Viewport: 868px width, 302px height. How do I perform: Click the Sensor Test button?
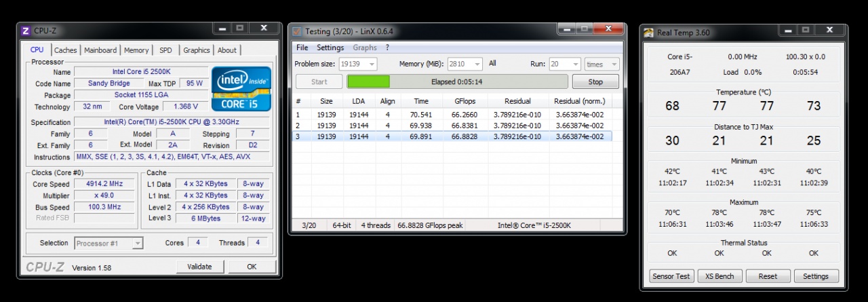coord(671,276)
